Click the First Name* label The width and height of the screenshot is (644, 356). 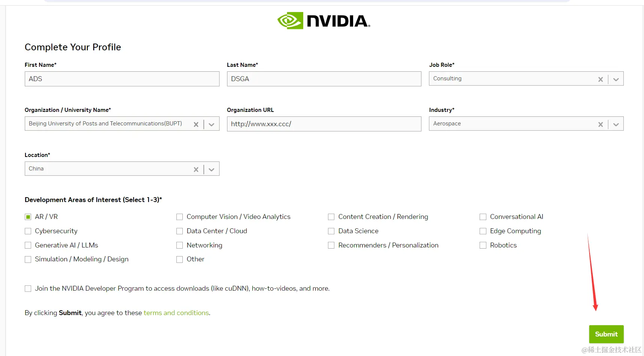tap(41, 65)
